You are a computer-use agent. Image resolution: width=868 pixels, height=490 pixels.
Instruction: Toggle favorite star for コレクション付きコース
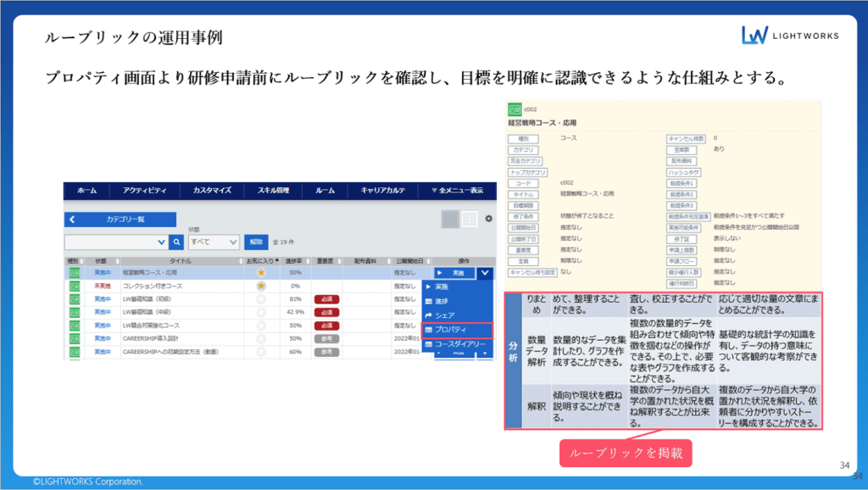tap(261, 287)
